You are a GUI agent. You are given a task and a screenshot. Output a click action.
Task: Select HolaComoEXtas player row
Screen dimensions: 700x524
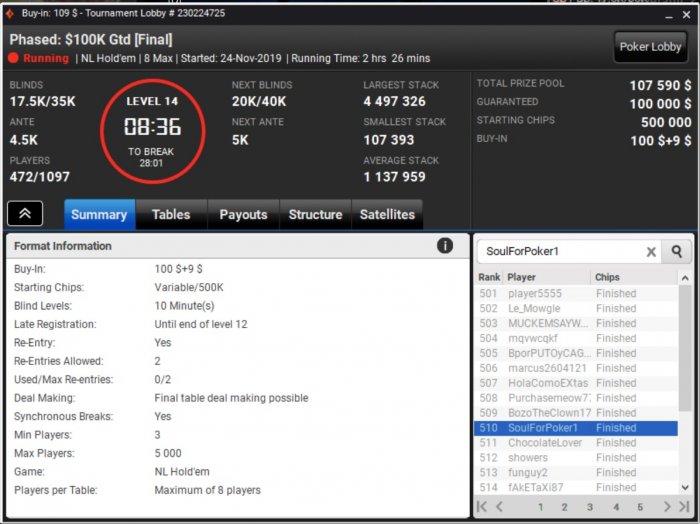click(x=576, y=383)
